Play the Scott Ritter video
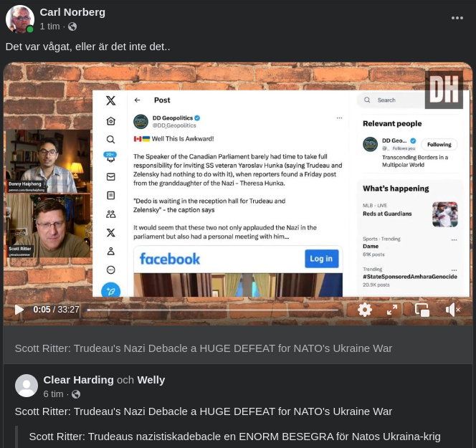Screen dimensions: 476x448 pyautogui.click(x=19, y=310)
